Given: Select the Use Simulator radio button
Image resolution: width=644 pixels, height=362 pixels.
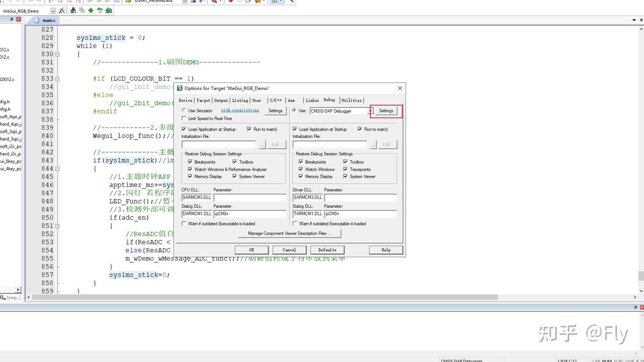Looking at the screenshot, I should pyautogui.click(x=184, y=111).
